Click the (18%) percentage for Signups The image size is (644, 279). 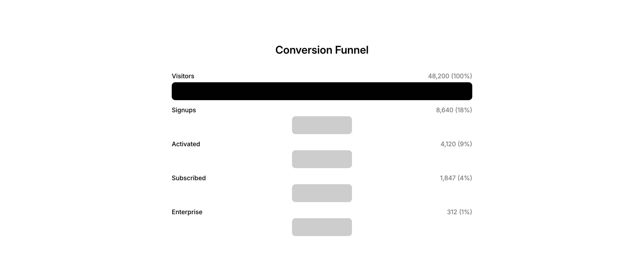(464, 110)
